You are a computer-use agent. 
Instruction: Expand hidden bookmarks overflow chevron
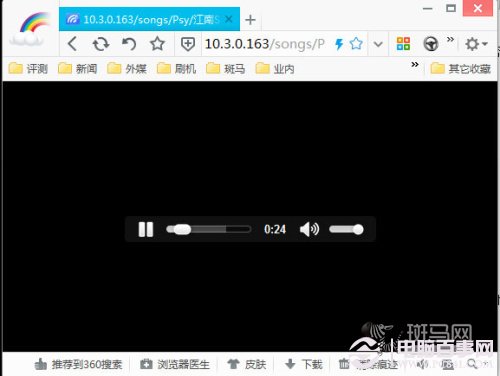[x=415, y=64]
